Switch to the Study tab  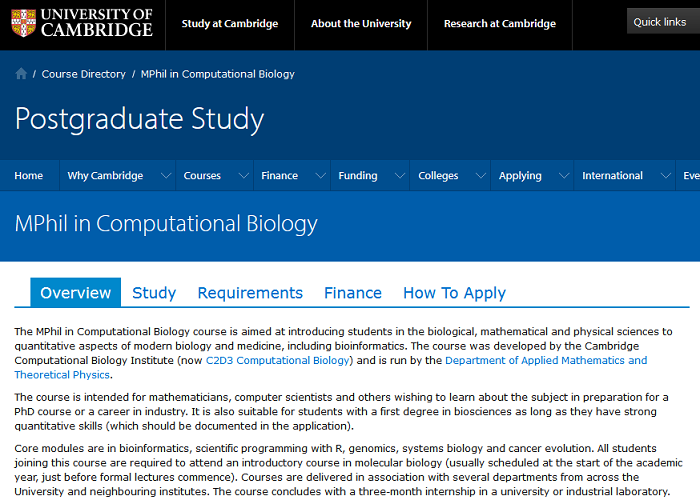(154, 293)
